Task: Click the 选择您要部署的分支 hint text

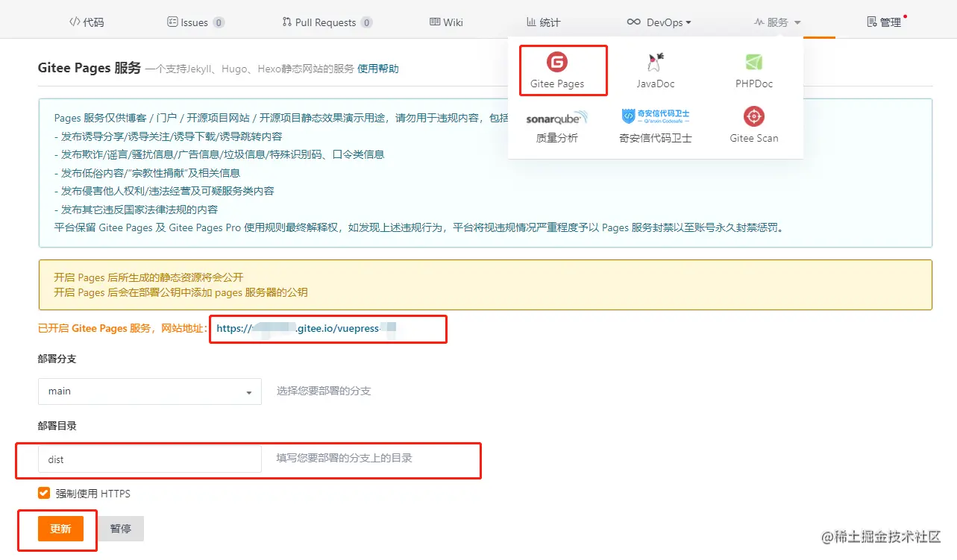Action: [x=324, y=391]
